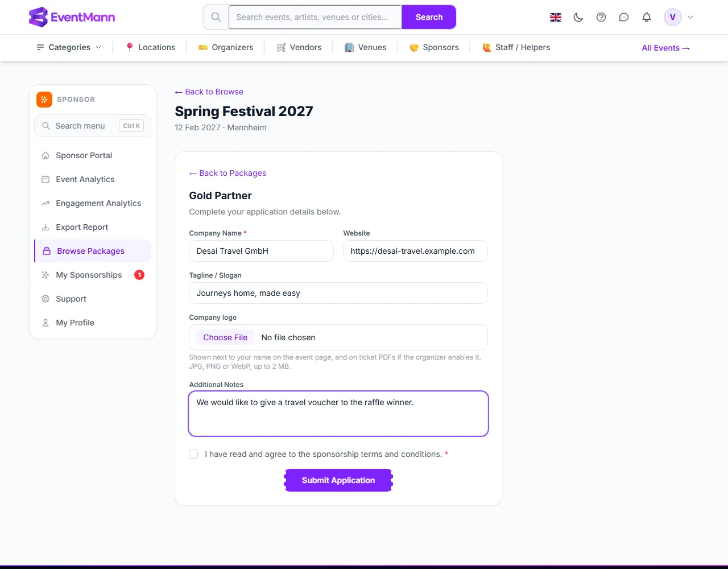The image size is (728, 569).
Task: Click the Company Name input field
Action: point(261,251)
